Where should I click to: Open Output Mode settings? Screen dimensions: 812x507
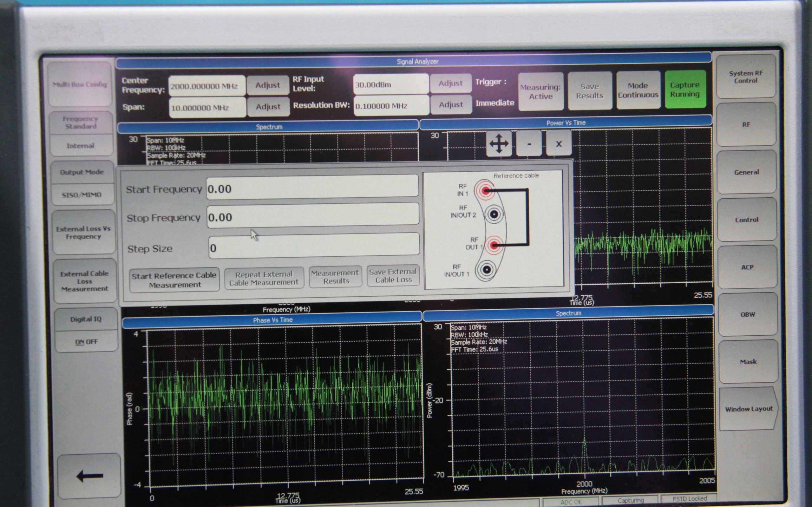(82, 172)
